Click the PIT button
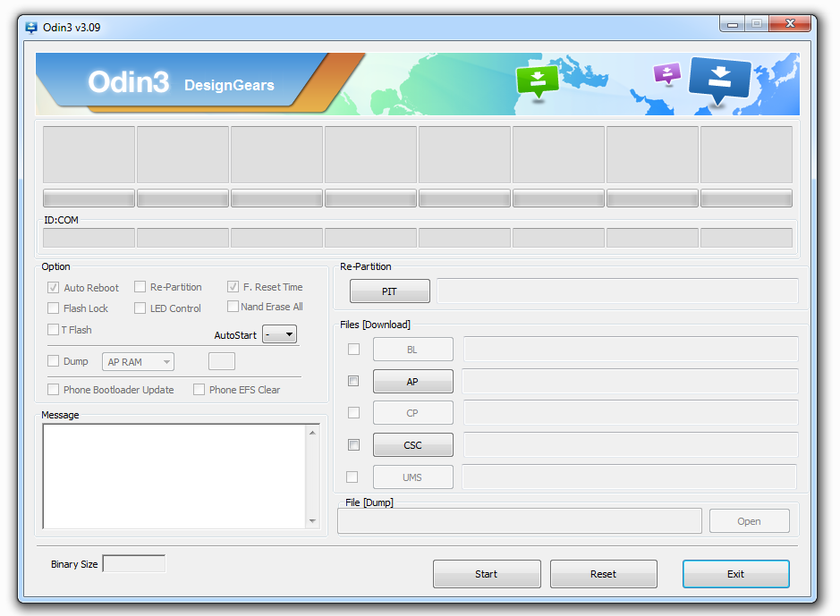Image resolution: width=840 pixels, height=616 pixels. tap(389, 291)
